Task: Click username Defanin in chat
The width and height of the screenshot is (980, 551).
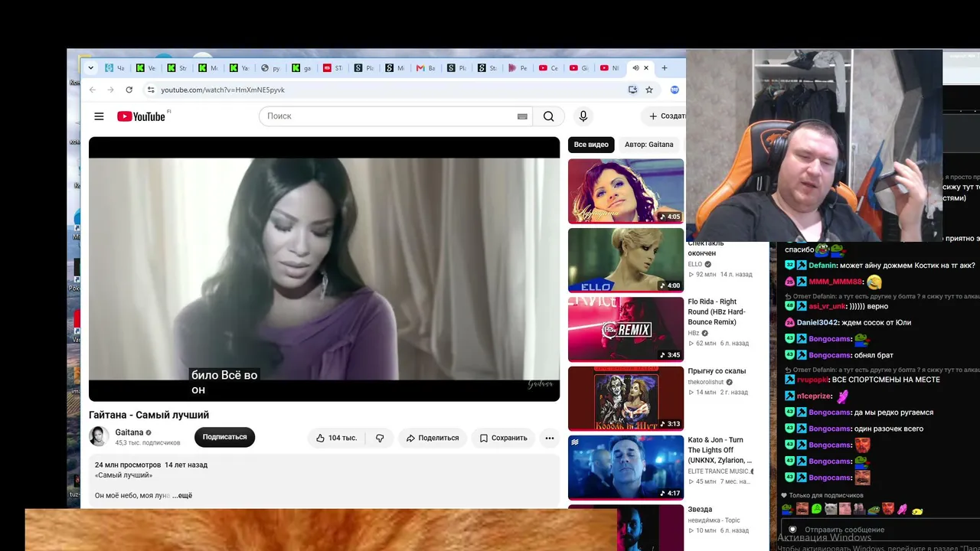Action: click(823, 266)
